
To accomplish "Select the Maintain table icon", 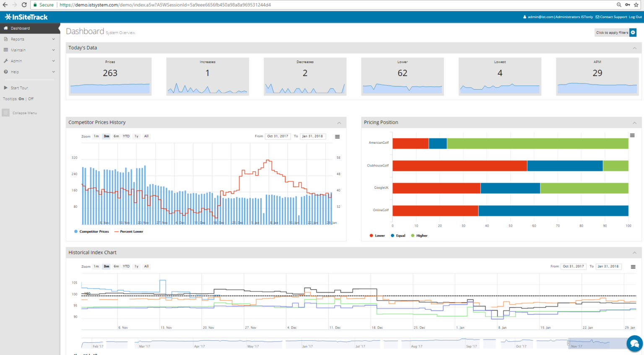I will coord(5,50).
